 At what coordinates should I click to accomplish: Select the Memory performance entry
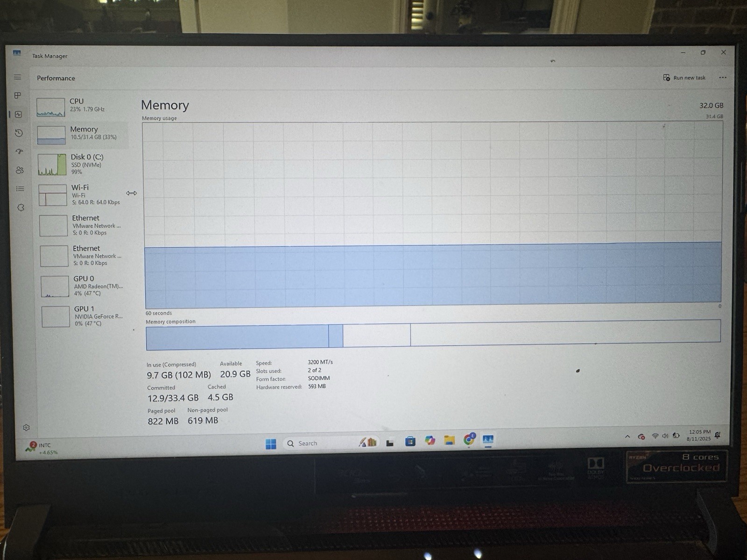(x=81, y=135)
